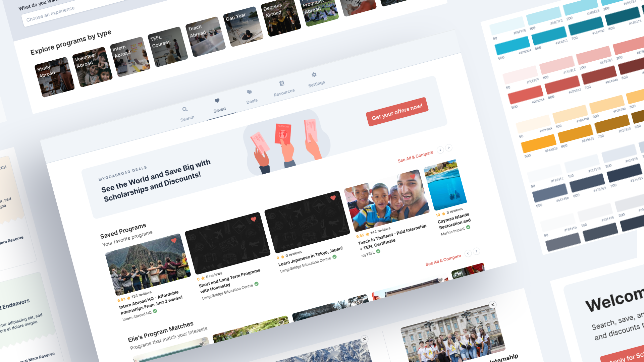
Task: Select the Gap Year program type tile
Action: [x=243, y=27]
